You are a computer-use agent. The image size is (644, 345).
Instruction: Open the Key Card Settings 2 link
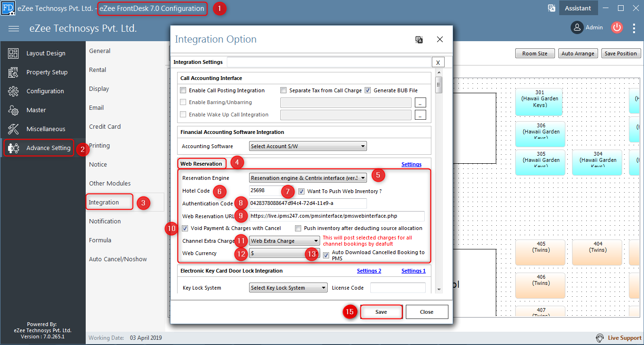tap(369, 271)
